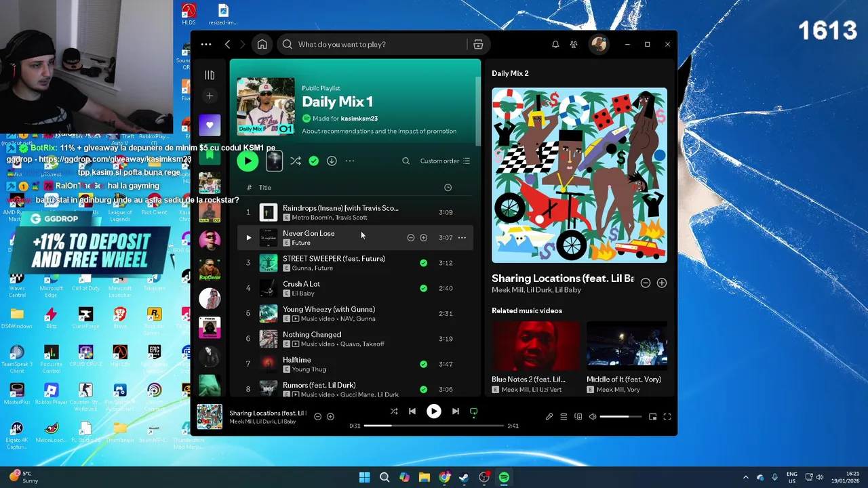Open the miniplayer
Image resolution: width=868 pixels, height=488 pixels.
652,417
